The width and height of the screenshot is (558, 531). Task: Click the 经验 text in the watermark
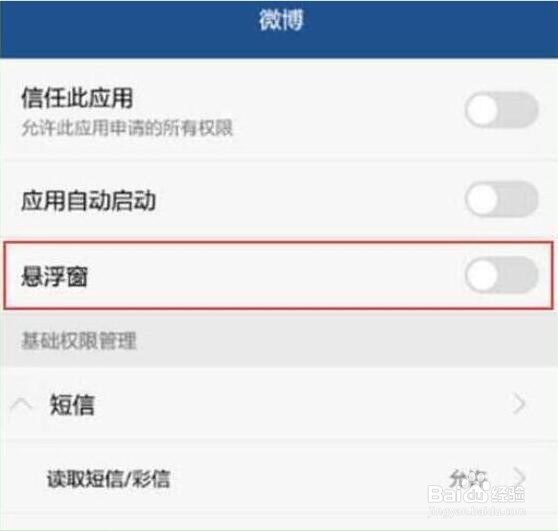(x=508, y=494)
